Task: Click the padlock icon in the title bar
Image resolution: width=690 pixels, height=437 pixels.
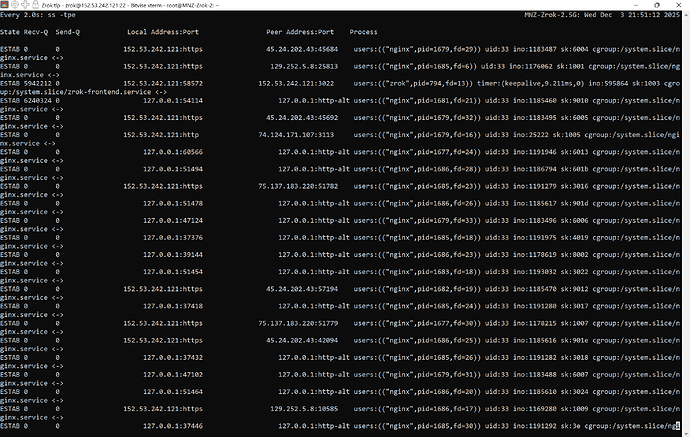Action: click(35, 5)
